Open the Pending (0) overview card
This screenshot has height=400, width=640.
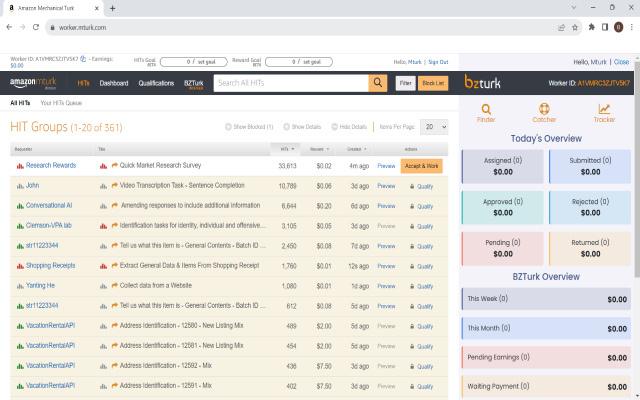point(502,248)
